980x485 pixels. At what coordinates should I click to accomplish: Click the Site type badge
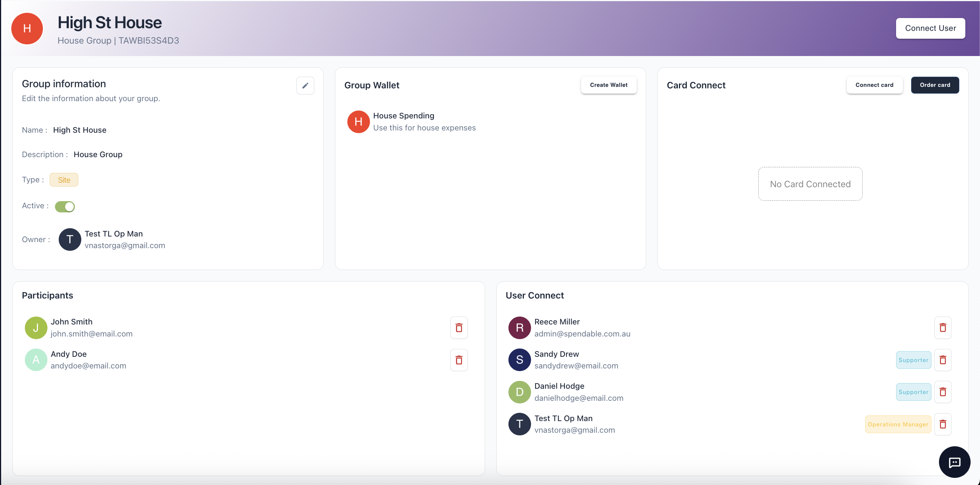point(64,180)
